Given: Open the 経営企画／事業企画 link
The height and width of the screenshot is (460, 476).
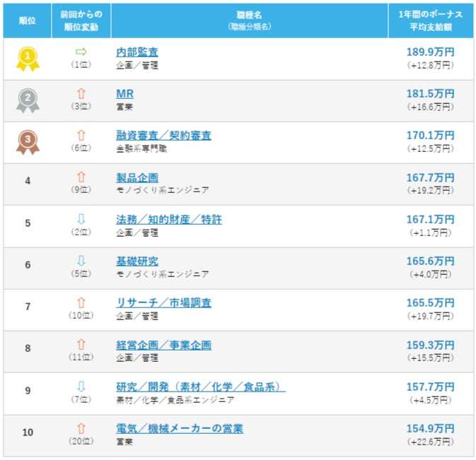Looking at the screenshot, I should click(x=163, y=345).
